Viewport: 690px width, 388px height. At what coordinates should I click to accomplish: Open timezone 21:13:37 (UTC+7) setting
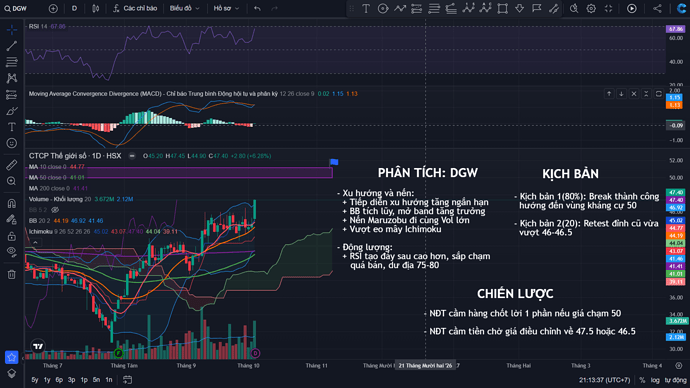click(605, 380)
